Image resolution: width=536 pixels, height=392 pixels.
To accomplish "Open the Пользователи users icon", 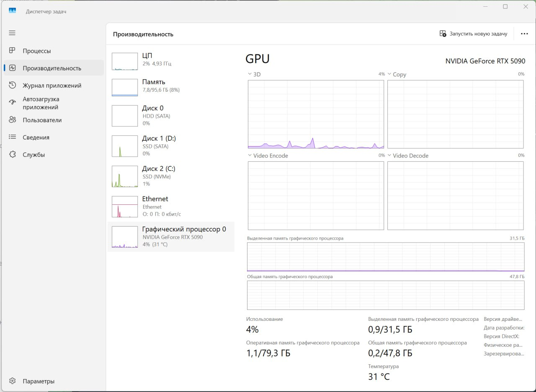I will 12,120.
